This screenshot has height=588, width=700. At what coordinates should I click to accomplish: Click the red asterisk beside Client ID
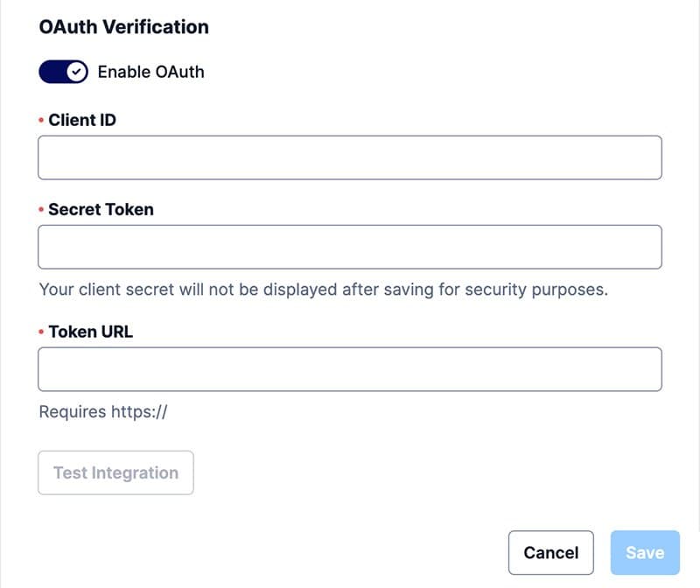[39, 121]
